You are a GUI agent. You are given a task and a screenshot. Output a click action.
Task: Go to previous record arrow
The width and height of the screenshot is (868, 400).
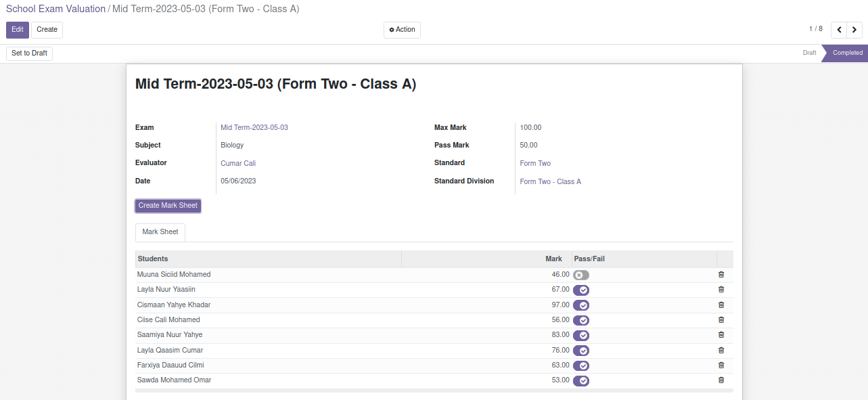point(839,30)
